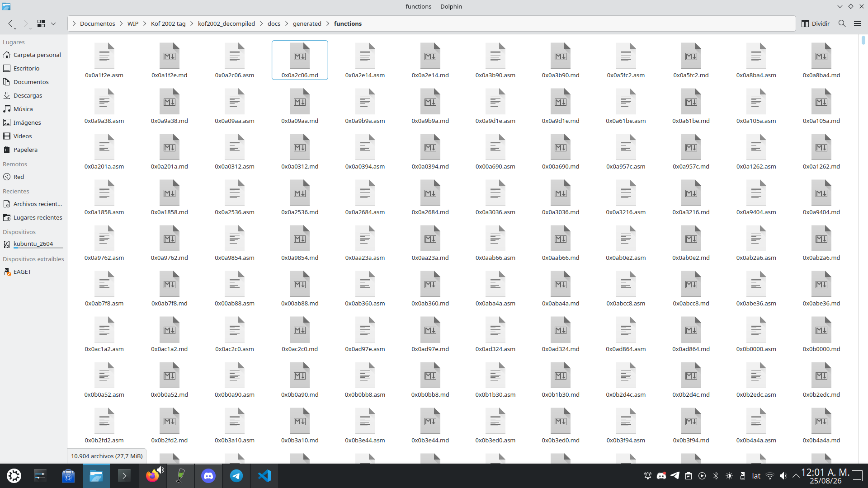Select the kubuntu_2604 device
868x488 pixels.
pyautogui.click(x=33, y=244)
